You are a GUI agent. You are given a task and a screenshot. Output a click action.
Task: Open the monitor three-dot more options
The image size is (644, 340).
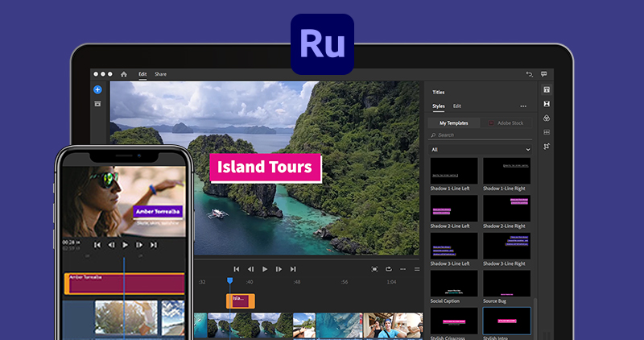[403, 269]
